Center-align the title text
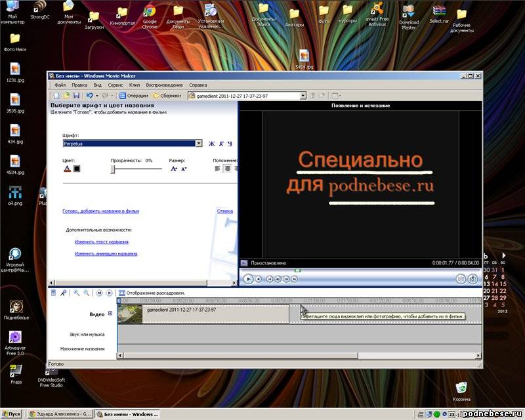 pyautogui.click(x=227, y=169)
